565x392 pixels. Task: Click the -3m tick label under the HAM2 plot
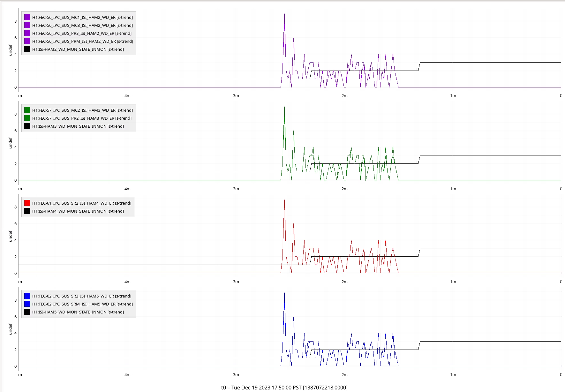(235, 96)
